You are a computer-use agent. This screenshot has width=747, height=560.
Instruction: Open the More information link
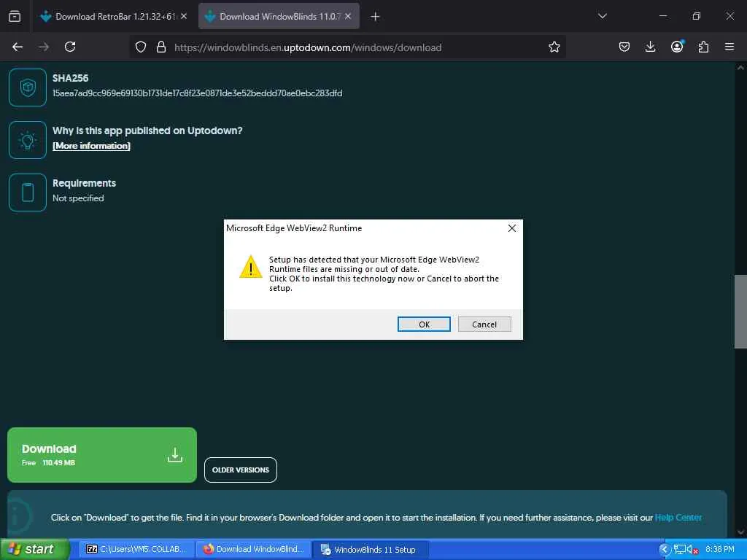tap(91, 146)
